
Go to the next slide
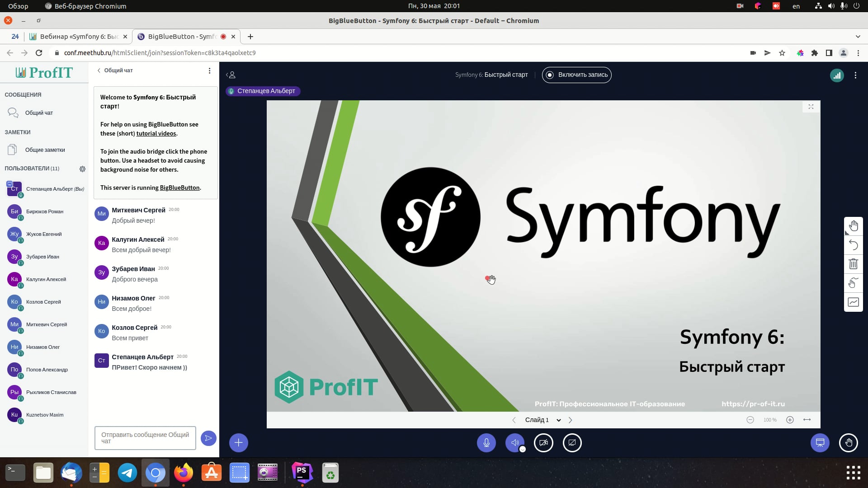tap(570, 420)
